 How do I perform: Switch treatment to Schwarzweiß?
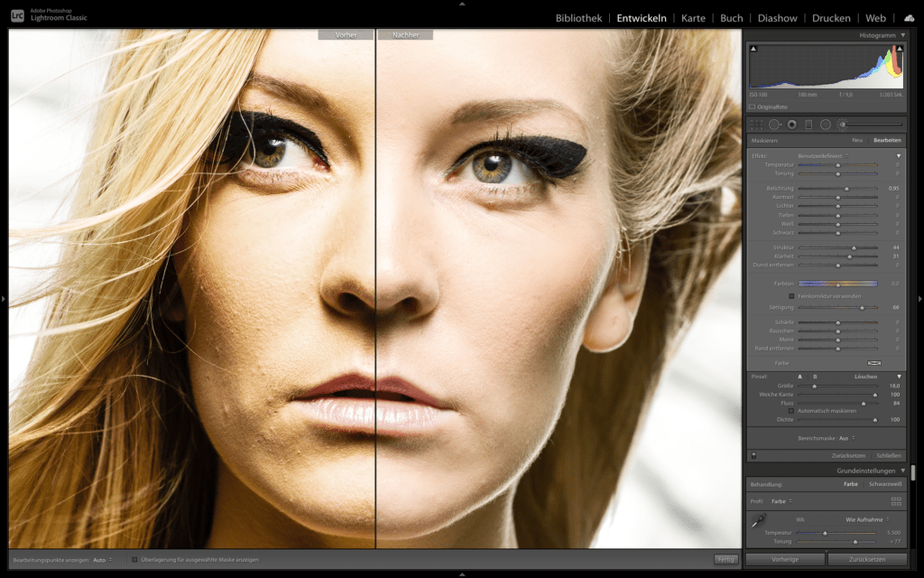point(885,484)
